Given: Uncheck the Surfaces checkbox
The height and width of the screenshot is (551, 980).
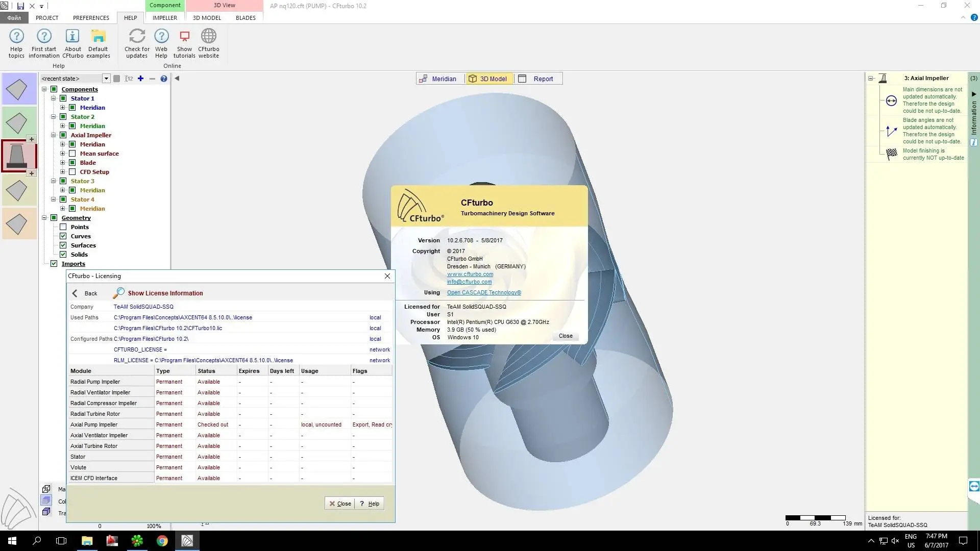Looking at the screenshot, I should click(x=63, y=245).
